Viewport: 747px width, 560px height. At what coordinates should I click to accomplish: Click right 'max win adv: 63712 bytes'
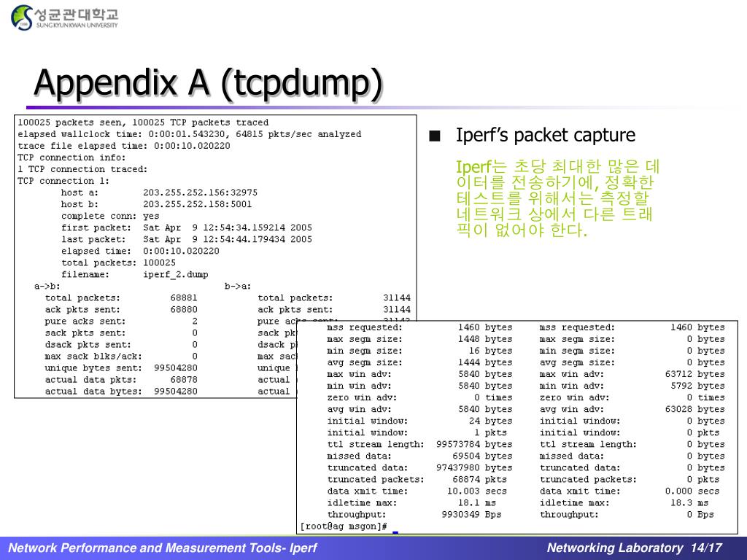[632, 374]
